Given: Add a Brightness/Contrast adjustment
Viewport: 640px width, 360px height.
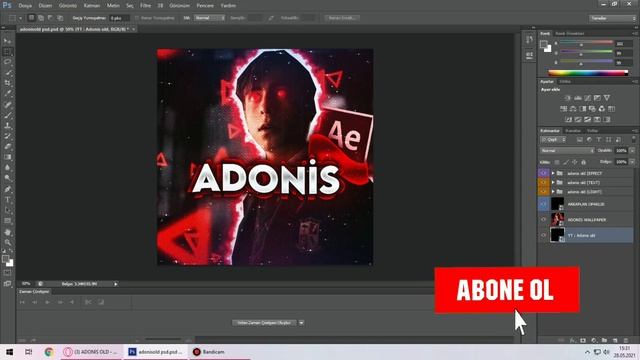Looking at the screenshot, I should pyautogui.click(x=568, y=98).
